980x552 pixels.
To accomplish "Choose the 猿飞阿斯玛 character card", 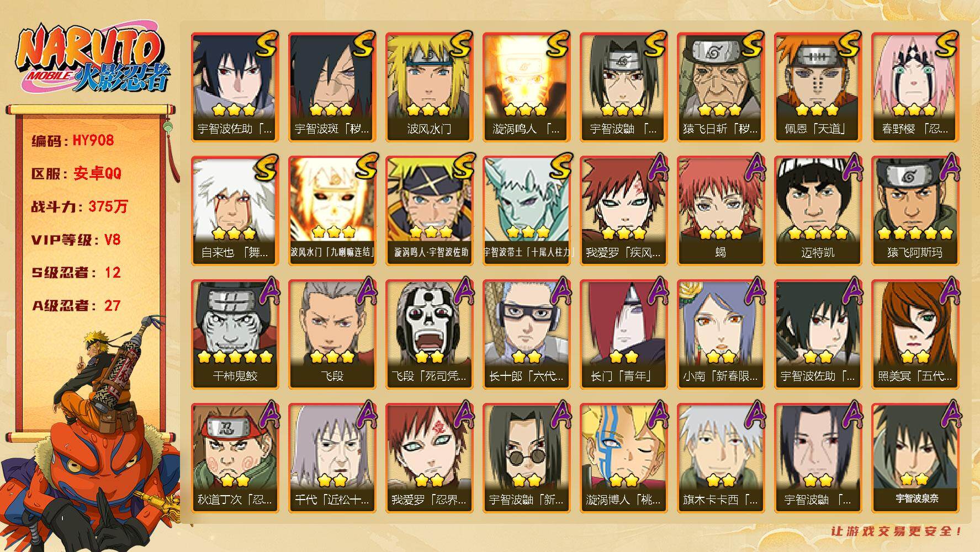I will pos(915,210).
